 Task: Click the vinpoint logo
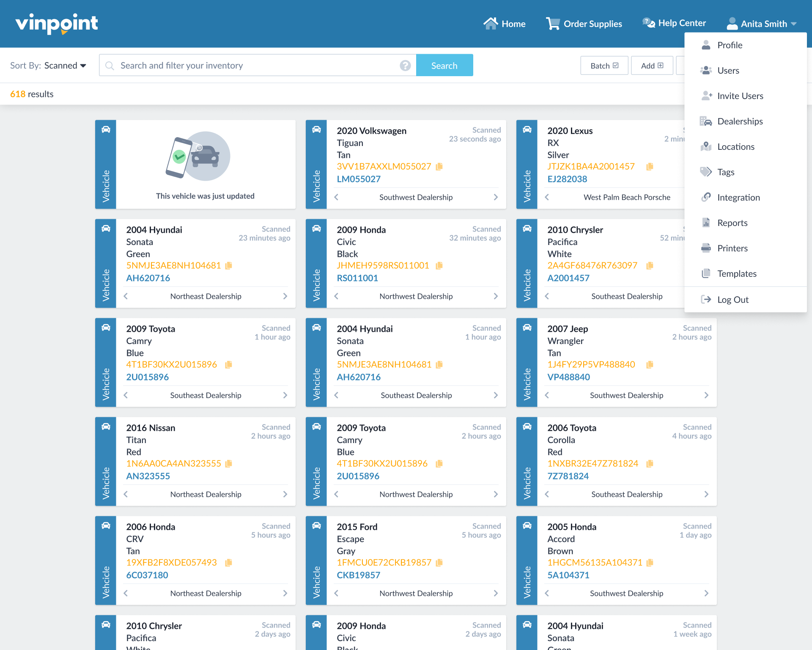click(x=57, y=23)
